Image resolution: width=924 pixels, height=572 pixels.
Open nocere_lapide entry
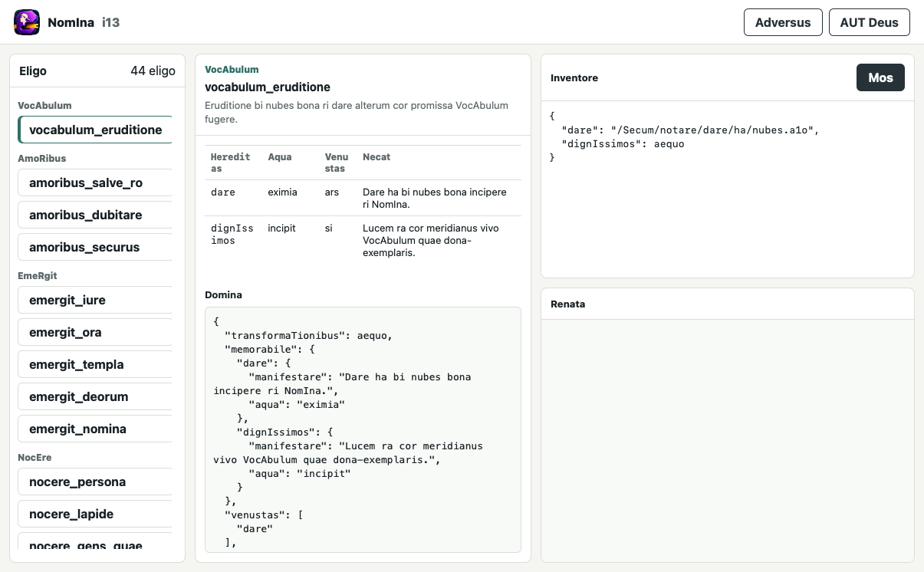coord(95,514)
